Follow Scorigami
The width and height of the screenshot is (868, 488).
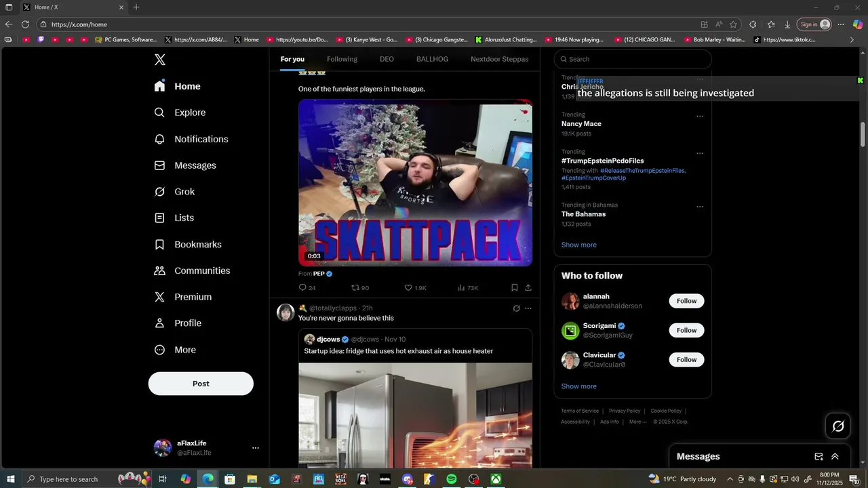[686, 330]
